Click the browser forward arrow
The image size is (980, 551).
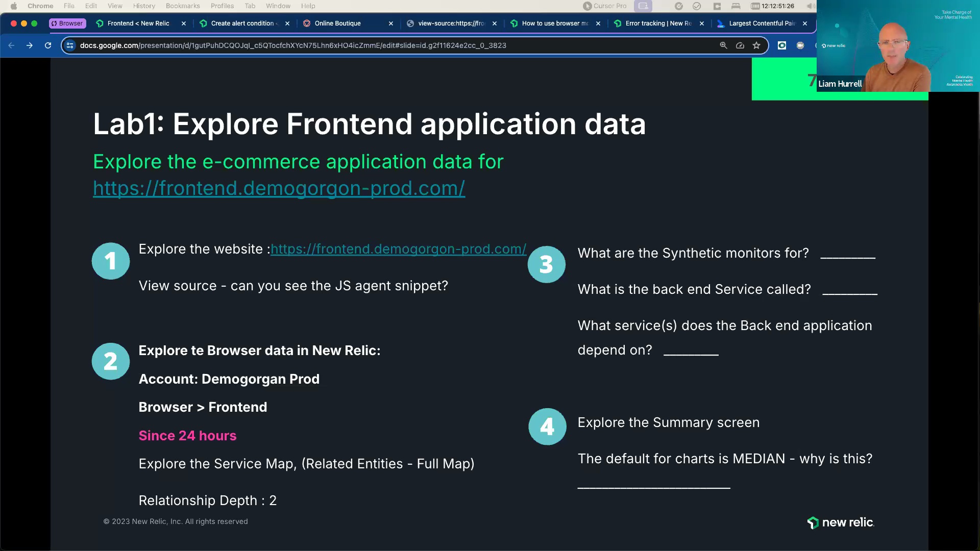click(x=30, y=45)
